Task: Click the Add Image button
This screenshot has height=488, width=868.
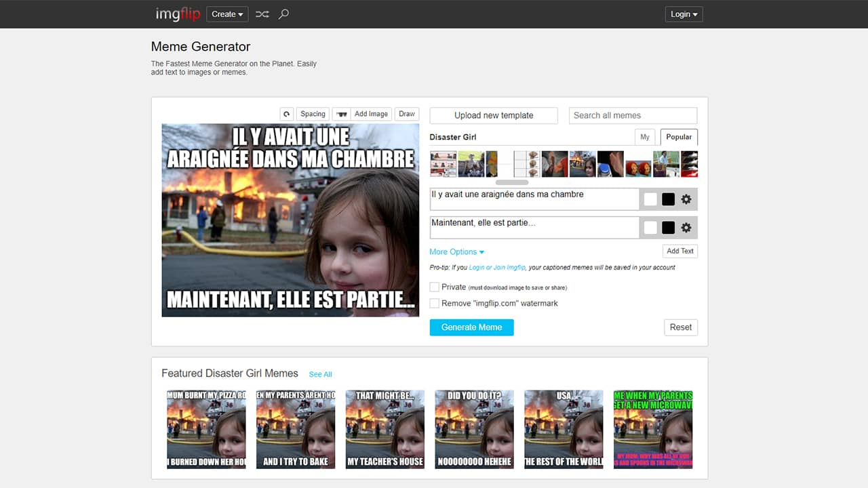Action: click(x=371, y=114)
